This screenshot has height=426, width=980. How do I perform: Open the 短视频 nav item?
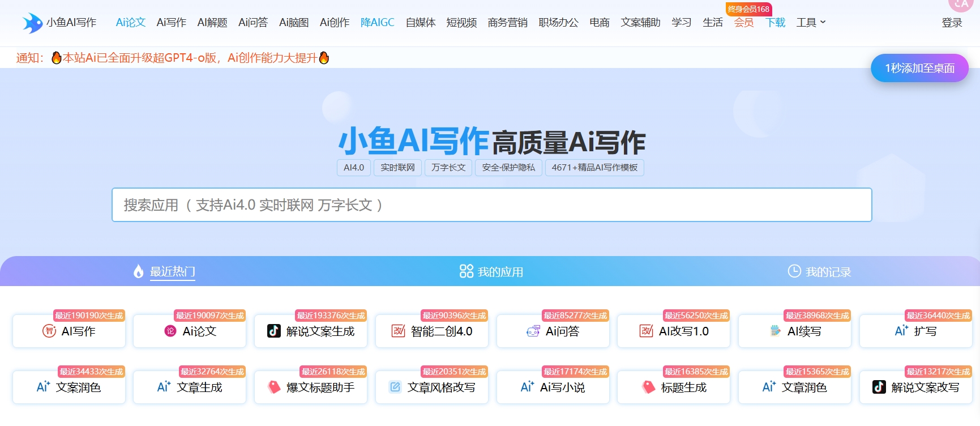[x=461, y=23]
